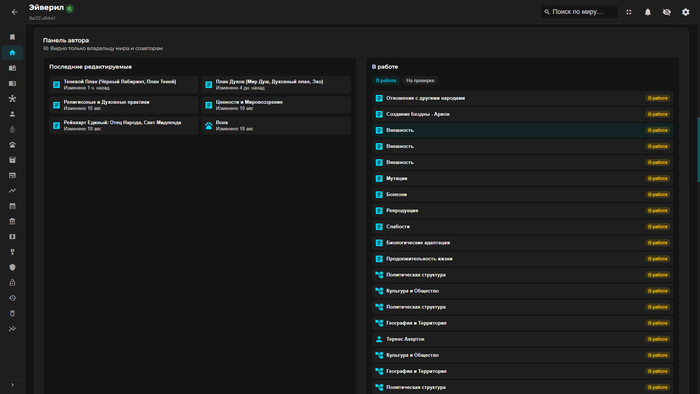The image size is (700, 394).
Task: Toggle the crossed-eye visibility icon
Action: (x=667, y=12)
